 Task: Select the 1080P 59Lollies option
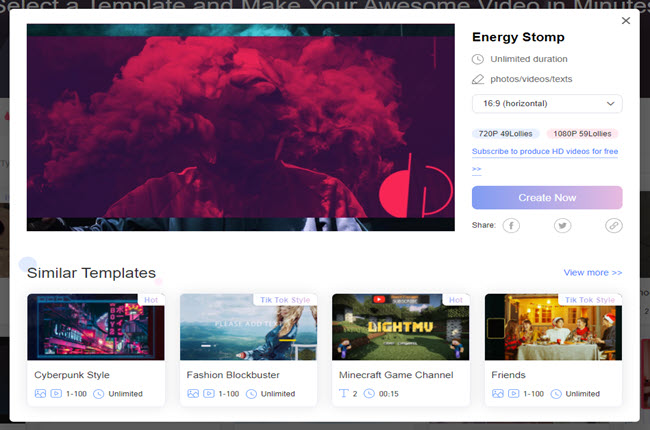[582, 134]
